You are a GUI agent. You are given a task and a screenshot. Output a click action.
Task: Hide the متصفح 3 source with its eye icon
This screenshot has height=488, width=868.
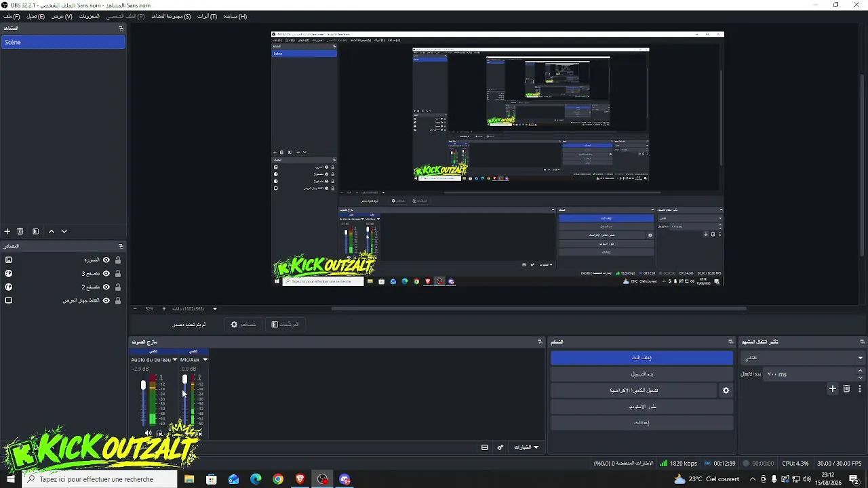tap(106, 273)
